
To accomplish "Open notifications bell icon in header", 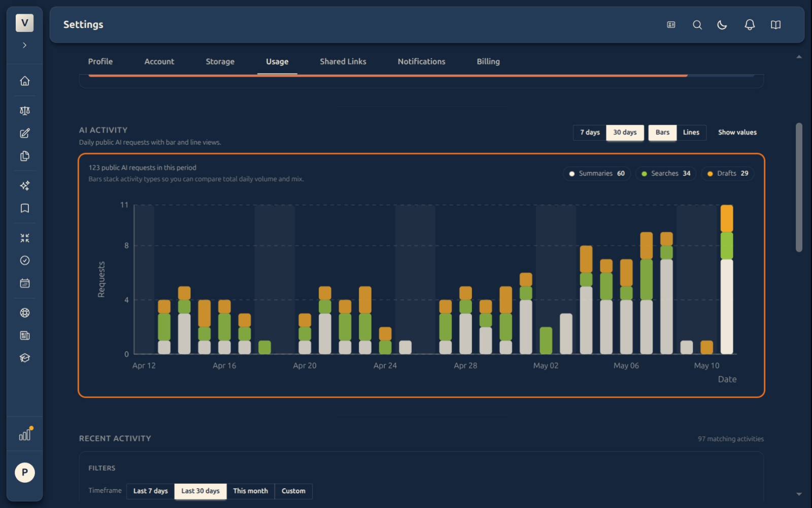I will [750, 25].
